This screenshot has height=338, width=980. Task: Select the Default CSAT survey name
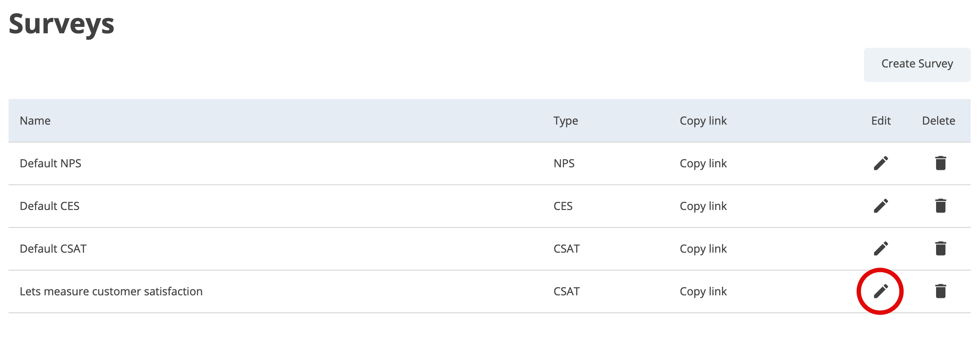point(53,249)
